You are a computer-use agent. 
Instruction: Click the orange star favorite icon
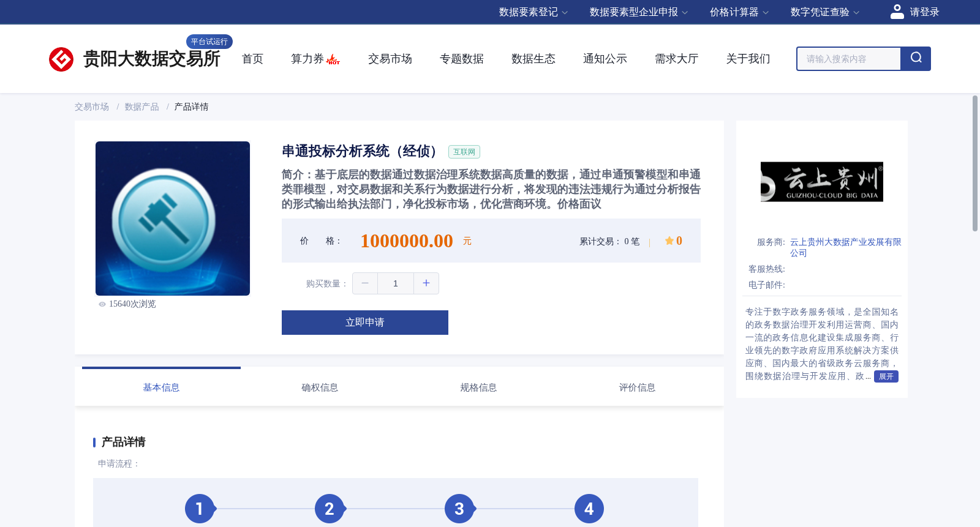[x=669, y=241]
